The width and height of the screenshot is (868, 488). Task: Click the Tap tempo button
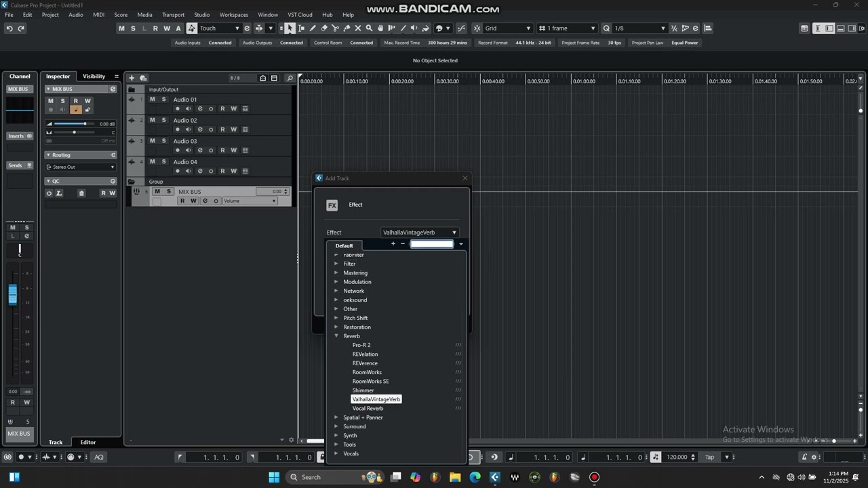pyautogui.click(x=709, y=457)
